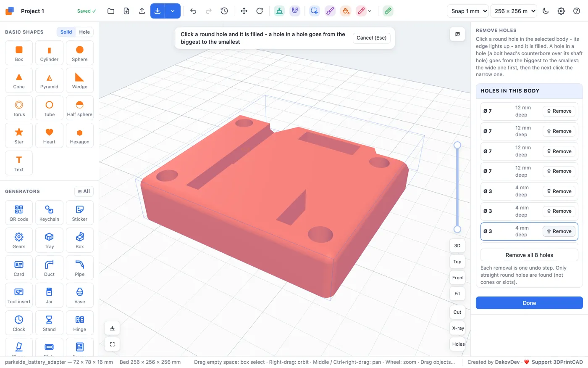Switch shape mode to Hole
Screen dimensions: 588x368
[x=84, y=32]
